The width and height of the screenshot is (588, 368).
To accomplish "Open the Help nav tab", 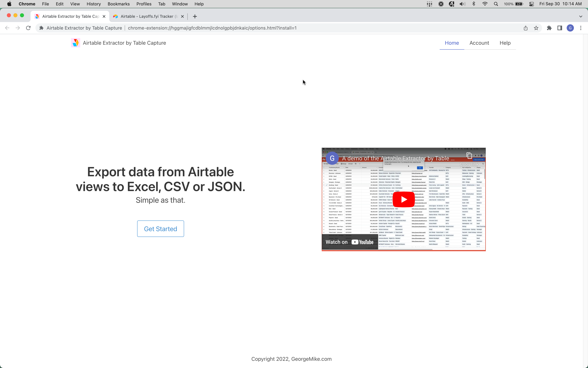I will (x=505, y=43).
